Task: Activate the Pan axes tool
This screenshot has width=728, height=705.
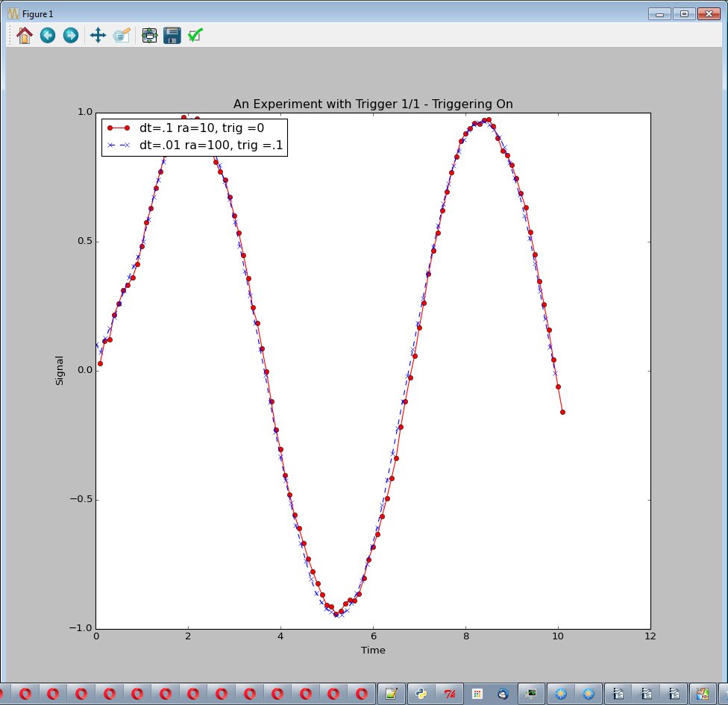Action: (x=98, y=35)
